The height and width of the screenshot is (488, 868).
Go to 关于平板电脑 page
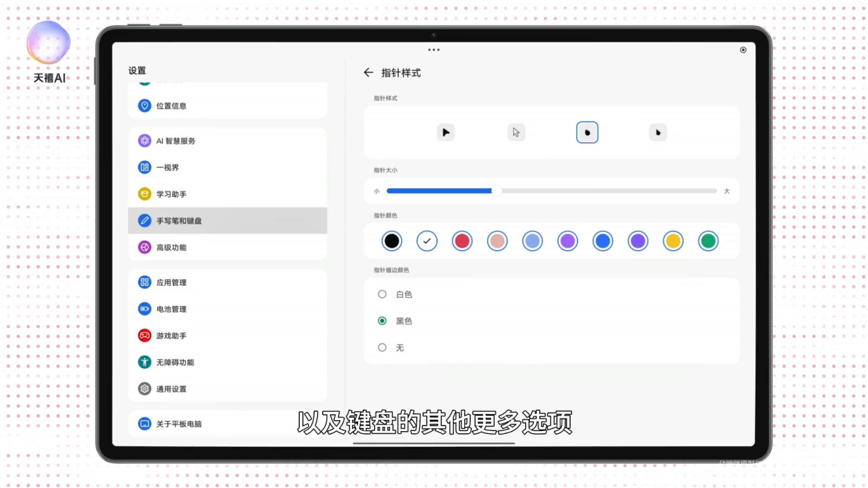[179, 424]
